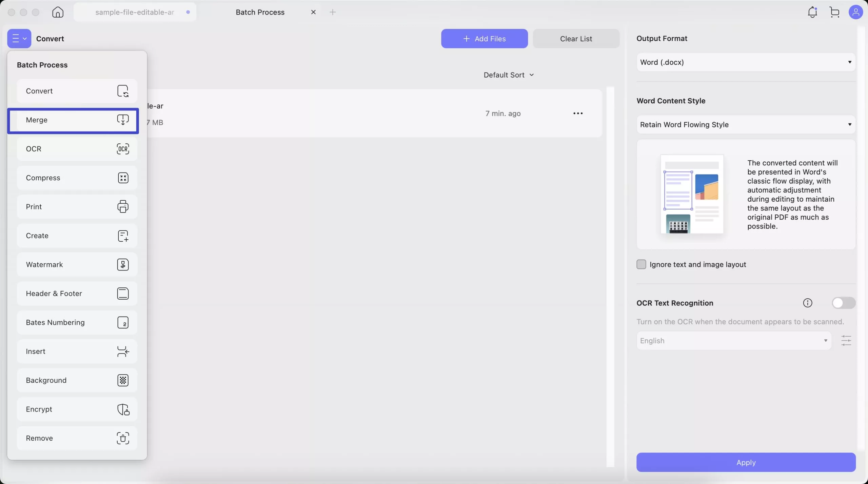Open the Output Format Word (.docx) dropdown
Image resolution: width=868 pixels, height=484 pixels.
pyautogui.click(x=746, y=62)
